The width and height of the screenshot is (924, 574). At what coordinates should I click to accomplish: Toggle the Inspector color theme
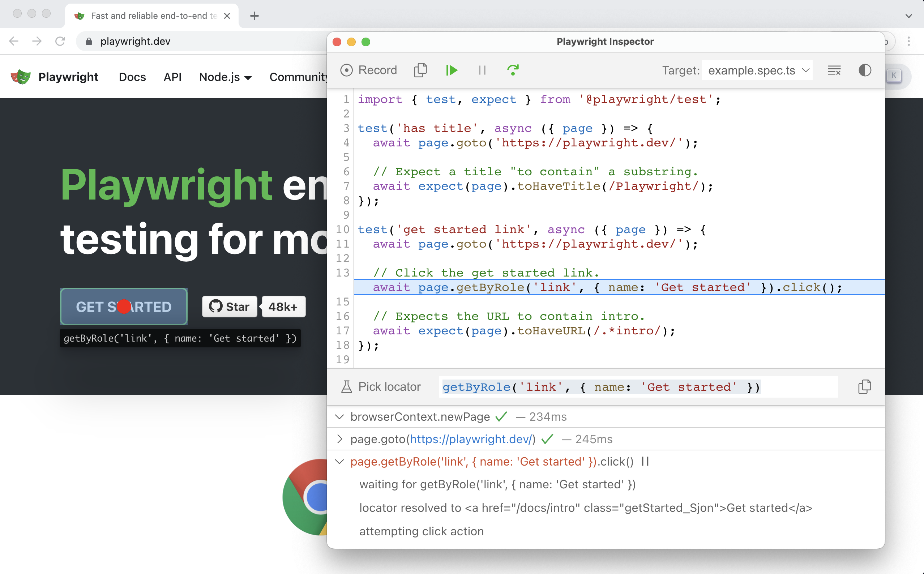(865, 70)
